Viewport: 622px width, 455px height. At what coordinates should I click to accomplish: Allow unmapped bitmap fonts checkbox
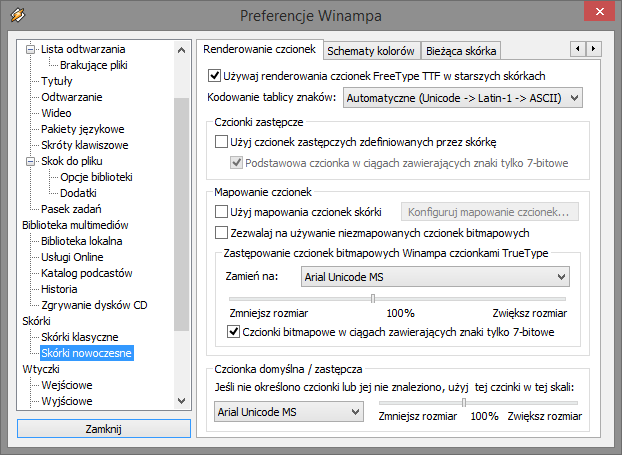coord(221,232)
